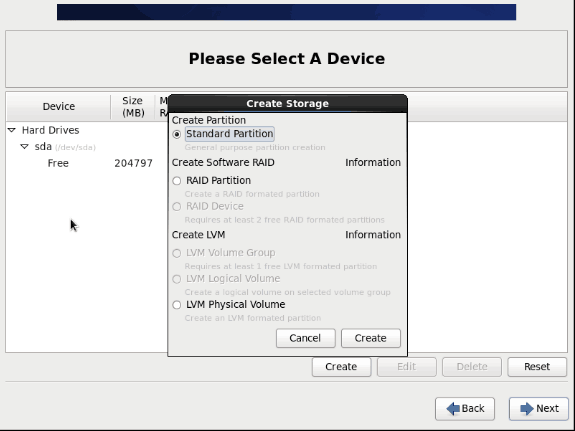
Task: Click the Delete button under device list
Action: tap(472, 367)
